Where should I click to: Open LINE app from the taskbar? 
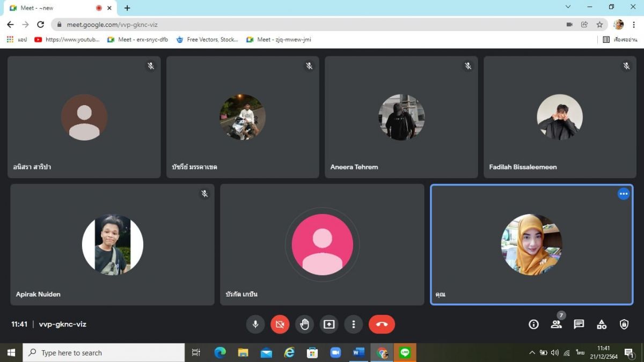[x=405, y=352]
